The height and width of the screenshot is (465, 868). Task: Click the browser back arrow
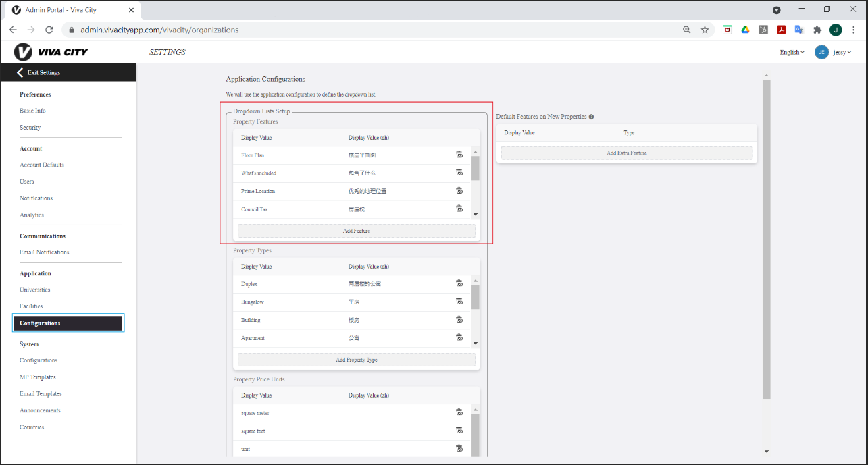pos(13,30)
